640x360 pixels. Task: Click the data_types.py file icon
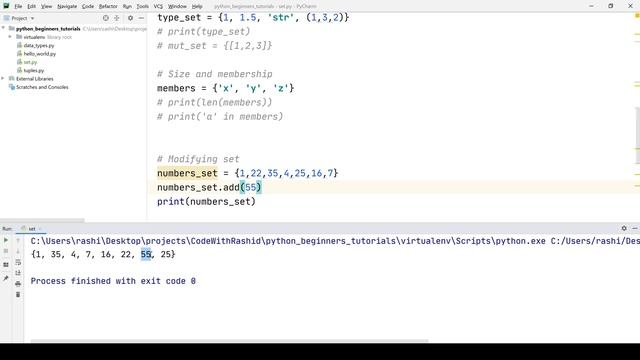[19, 45]
